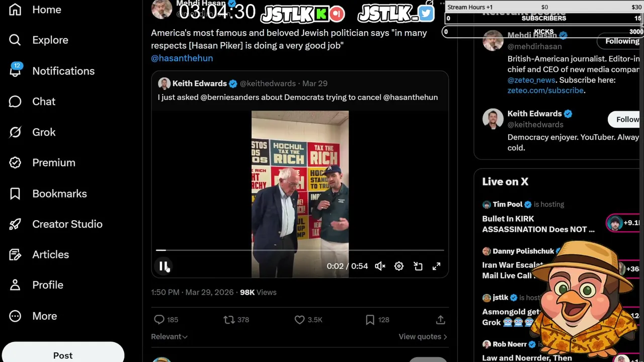Open video settings gear
This screenshot has height=362, width=644.
[399, 266]
